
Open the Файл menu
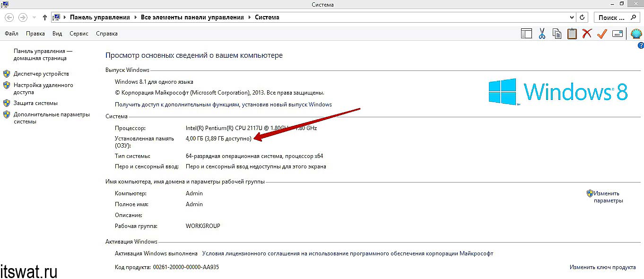[x=11, y=34]
